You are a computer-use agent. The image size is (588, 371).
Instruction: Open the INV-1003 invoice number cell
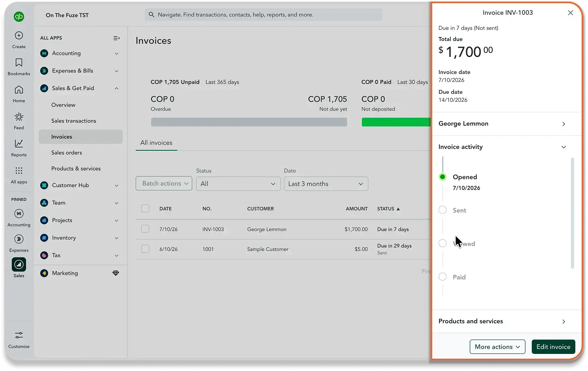pyautogui.click(x=213, y=229)
